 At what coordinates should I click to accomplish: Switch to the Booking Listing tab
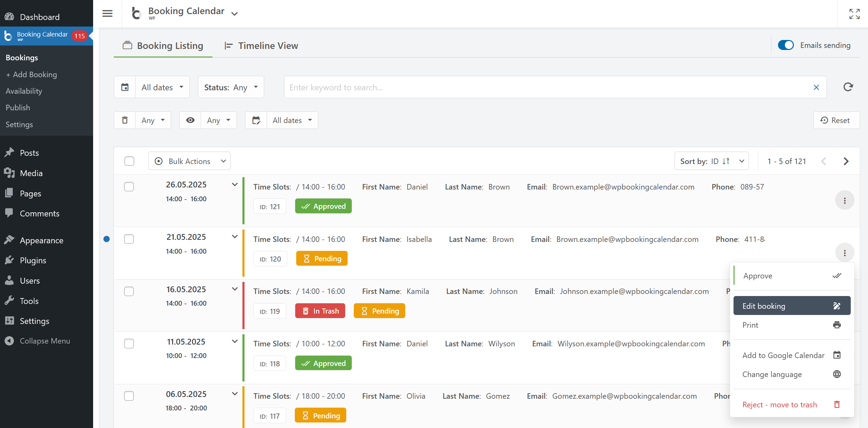pos(163,46)
